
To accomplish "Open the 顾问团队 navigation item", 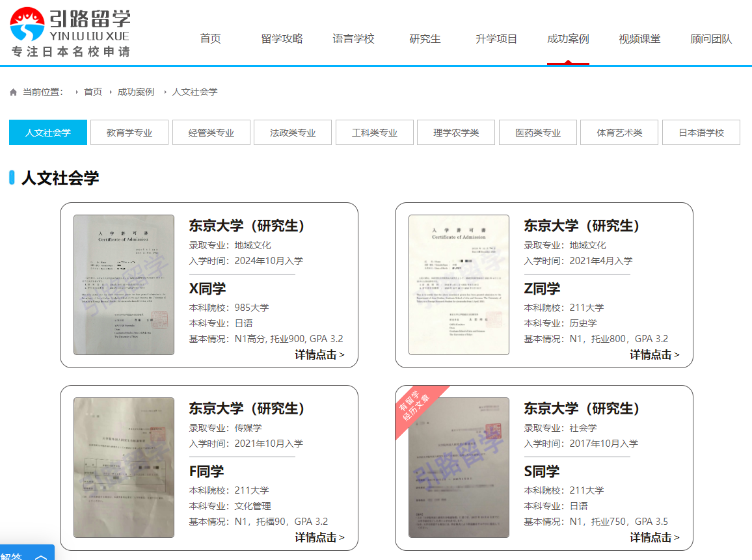I will coord(711,39).
